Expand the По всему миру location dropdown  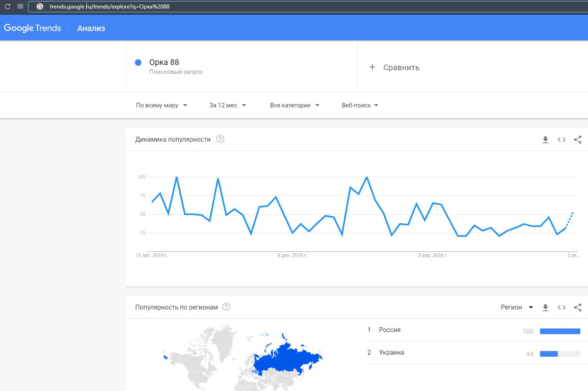click(161, 105)
